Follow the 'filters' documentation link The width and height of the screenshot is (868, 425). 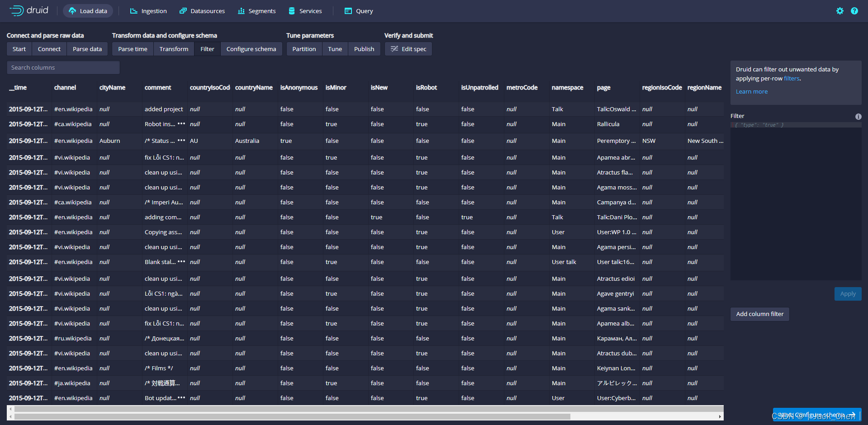coord(792,79)
